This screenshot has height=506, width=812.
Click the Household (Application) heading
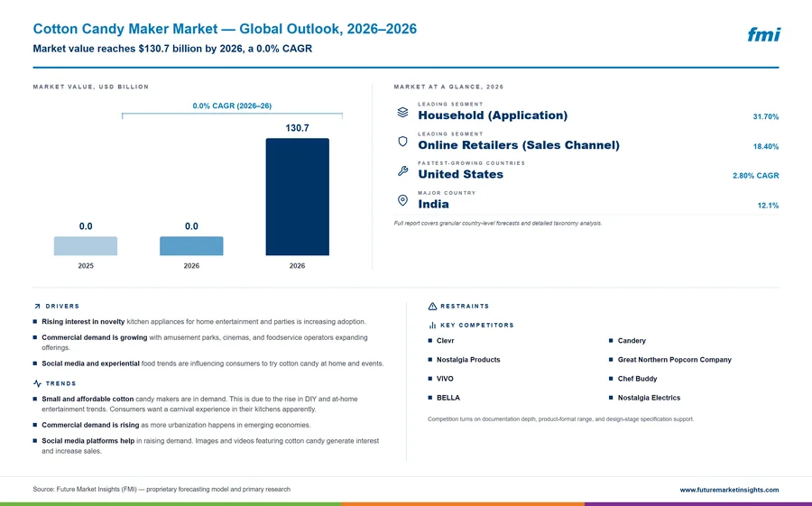(x=493, y=115)
